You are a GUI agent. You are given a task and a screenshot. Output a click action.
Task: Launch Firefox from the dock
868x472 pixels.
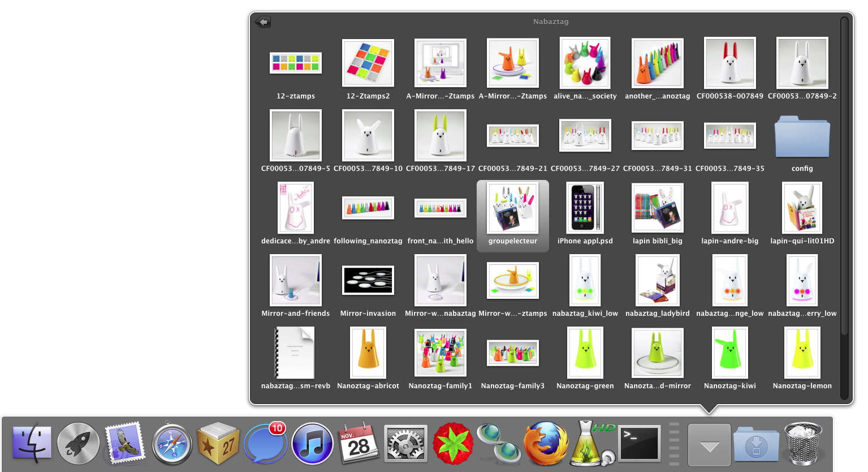point(545,443)
